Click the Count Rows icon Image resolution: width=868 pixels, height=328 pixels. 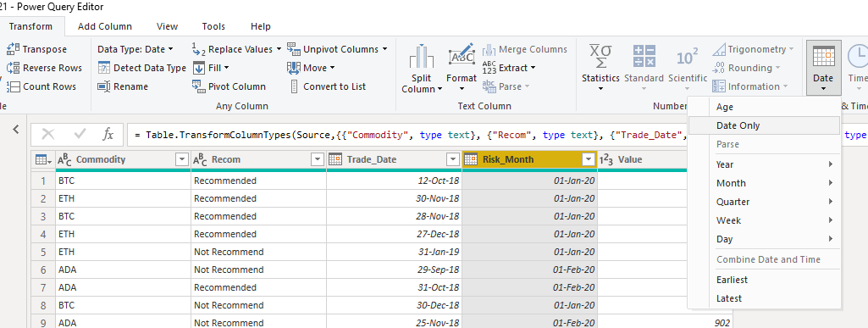[x=14, y=86]
